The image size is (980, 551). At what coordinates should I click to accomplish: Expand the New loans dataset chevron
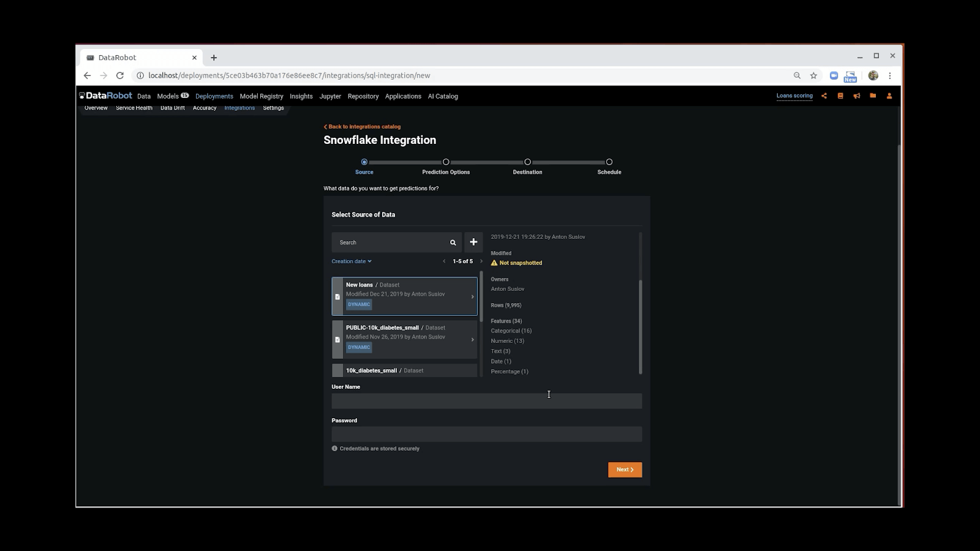[x=472, y=296]
